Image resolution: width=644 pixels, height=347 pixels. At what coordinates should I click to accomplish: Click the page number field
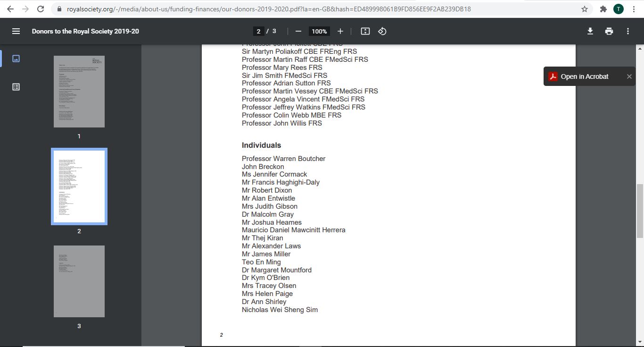coord(258,31)
